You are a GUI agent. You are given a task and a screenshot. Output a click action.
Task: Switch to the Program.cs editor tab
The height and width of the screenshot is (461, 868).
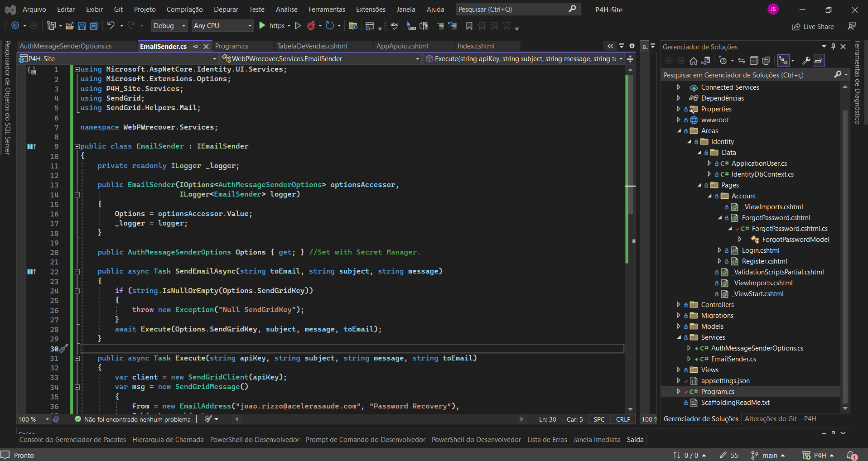231,46
